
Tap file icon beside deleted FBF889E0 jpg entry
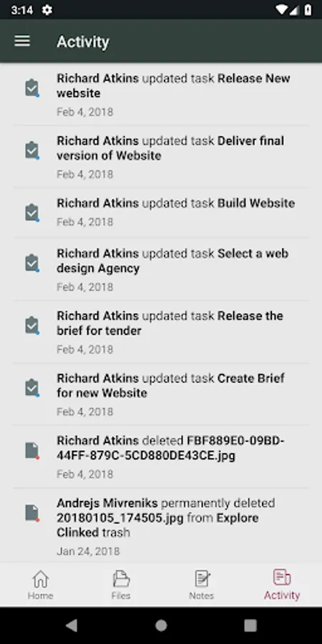point(32,451)
